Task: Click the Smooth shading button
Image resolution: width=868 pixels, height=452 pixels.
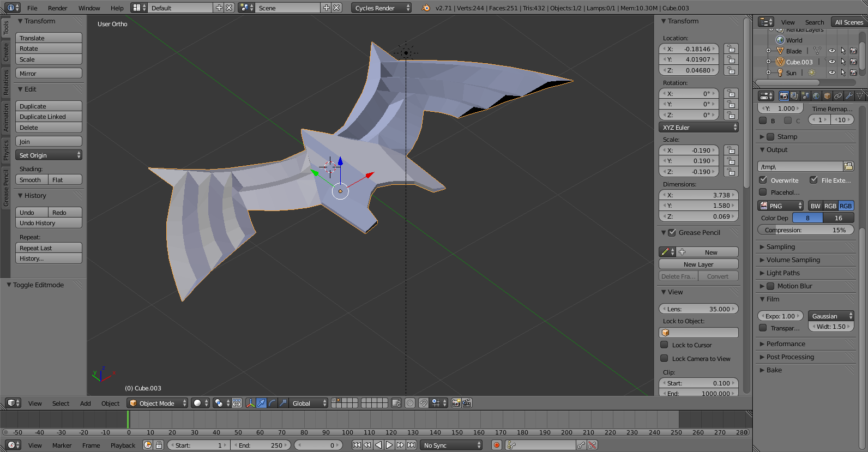Action: coord(31,180)
